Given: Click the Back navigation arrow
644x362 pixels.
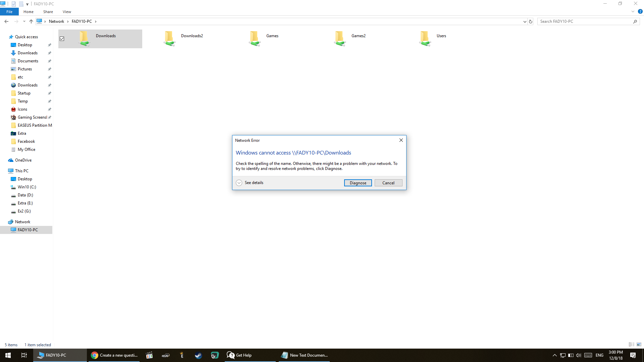Looking at the screenshot, I should click(x=6, y=21).
